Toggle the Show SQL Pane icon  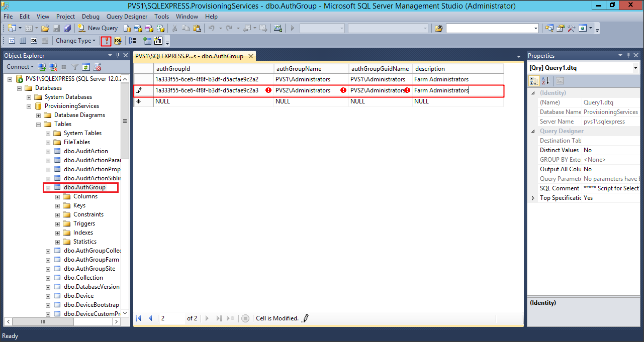coord(34,41)
